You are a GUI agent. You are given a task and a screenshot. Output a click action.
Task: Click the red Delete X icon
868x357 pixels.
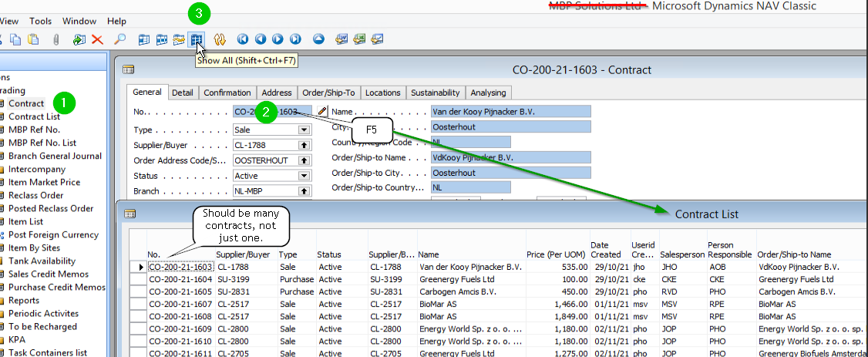coord(97,39)
